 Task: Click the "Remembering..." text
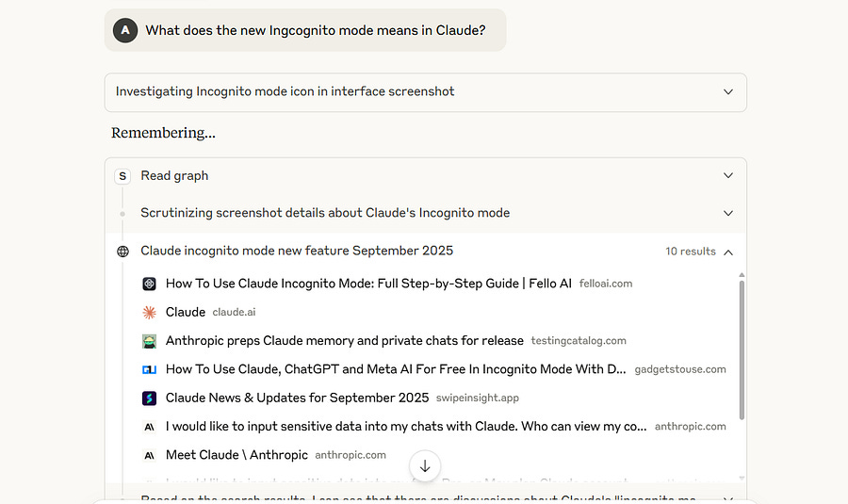tap(163, 133)
